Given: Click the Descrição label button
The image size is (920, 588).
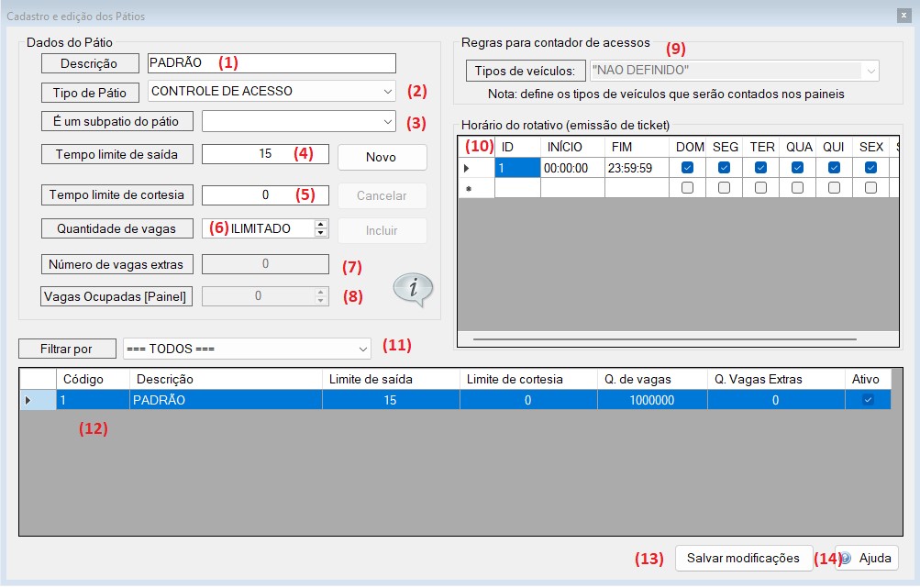Looking at the screenshot, I should pyautogui.click(x=90, y=63).
